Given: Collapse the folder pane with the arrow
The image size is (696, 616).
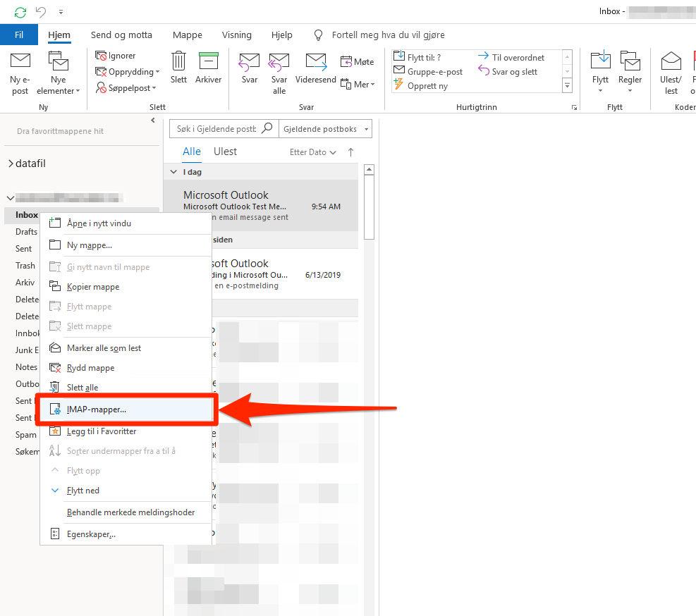Looking at the screenshot, I should click(153, 120).
